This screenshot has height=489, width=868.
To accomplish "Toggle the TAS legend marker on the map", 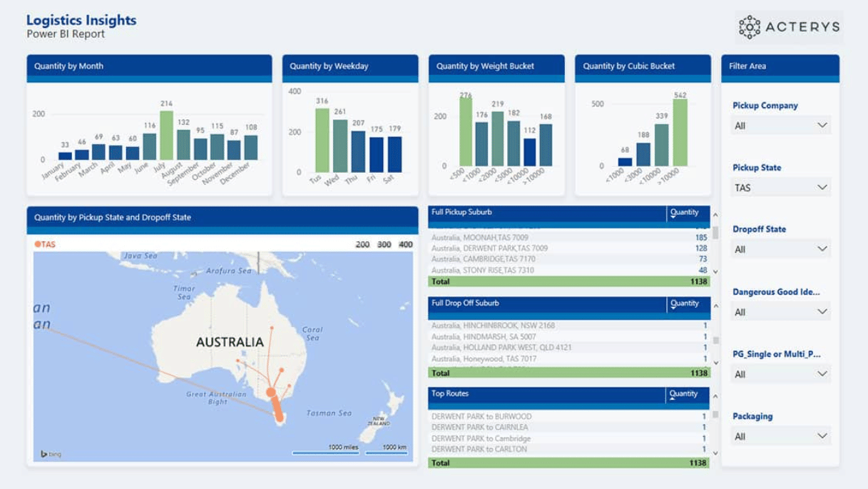I will (46, 243).
